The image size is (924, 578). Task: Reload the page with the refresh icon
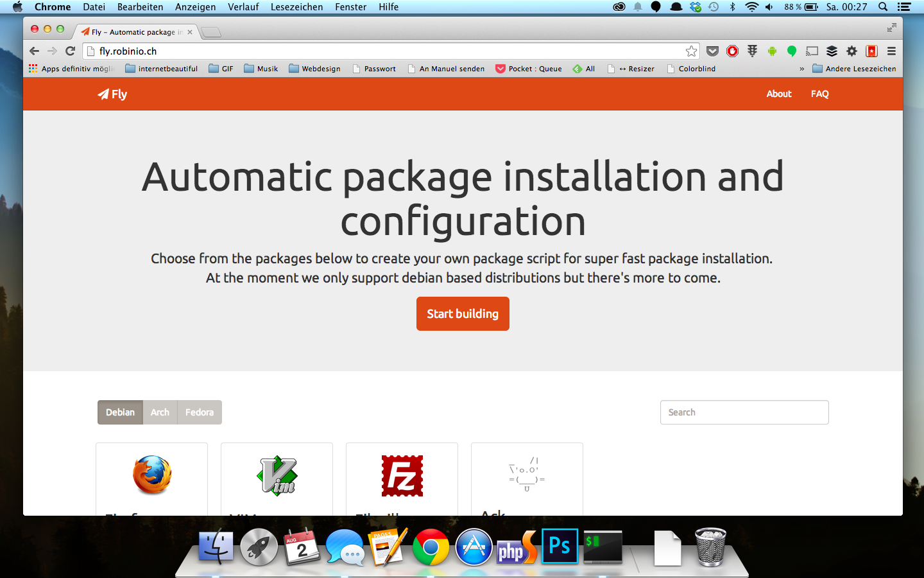pyautogui.click(x=71, y=51)
